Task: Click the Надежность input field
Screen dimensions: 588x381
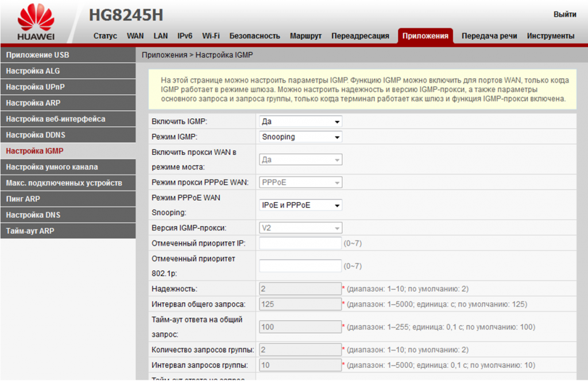Action: (300, 289)
